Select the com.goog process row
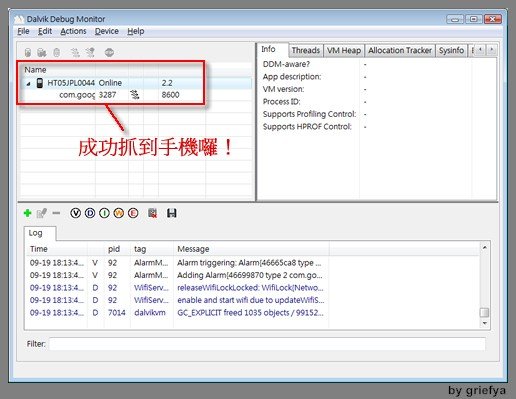 [x=136, y=95]
